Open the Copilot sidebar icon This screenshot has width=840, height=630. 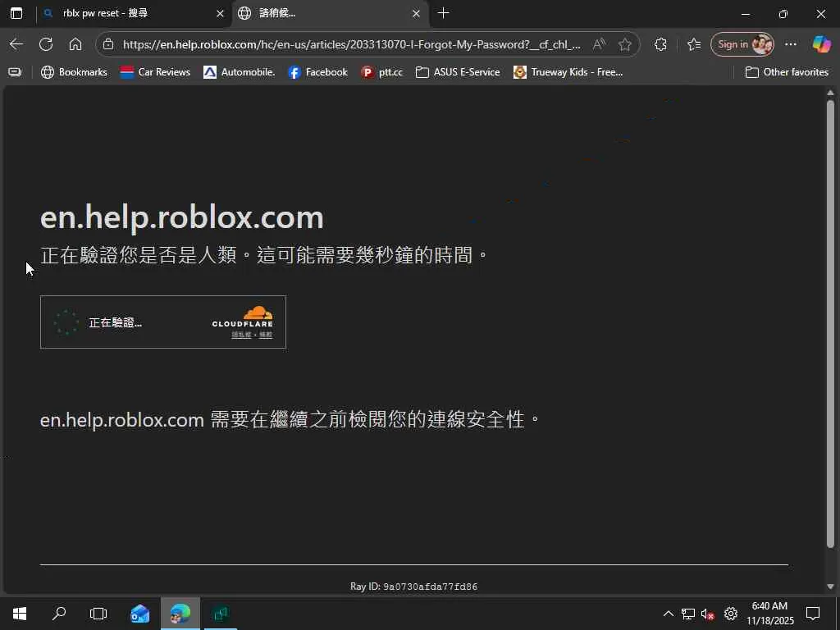pyautogui.click(x=821, y=44)
